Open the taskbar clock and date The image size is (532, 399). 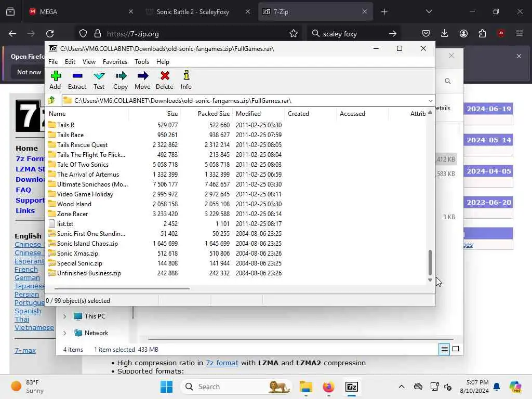474,387
